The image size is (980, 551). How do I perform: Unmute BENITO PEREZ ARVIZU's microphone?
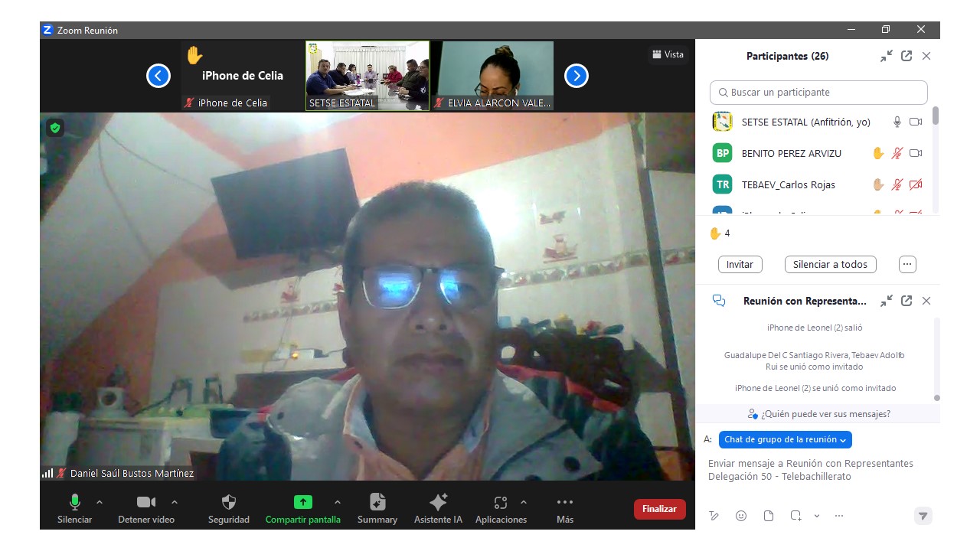(897, 153)
